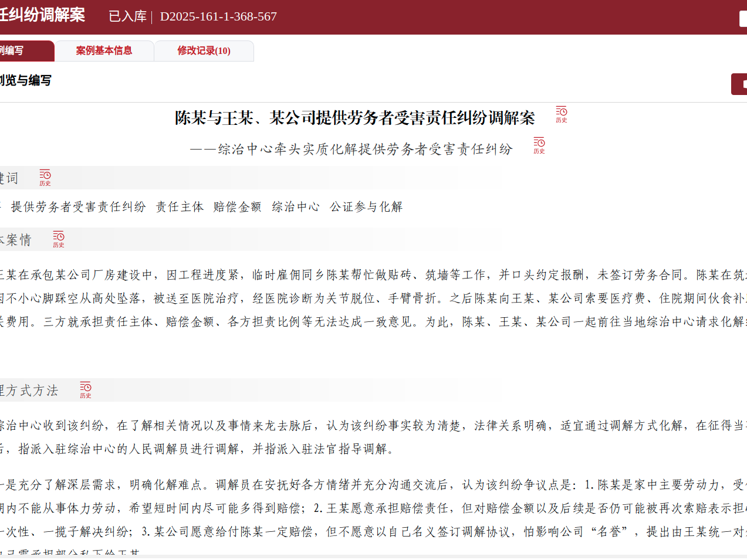Click history icon in the 处理方式方法 header
747x560 pixels.
pyautogui.click(x=86, y=390)
